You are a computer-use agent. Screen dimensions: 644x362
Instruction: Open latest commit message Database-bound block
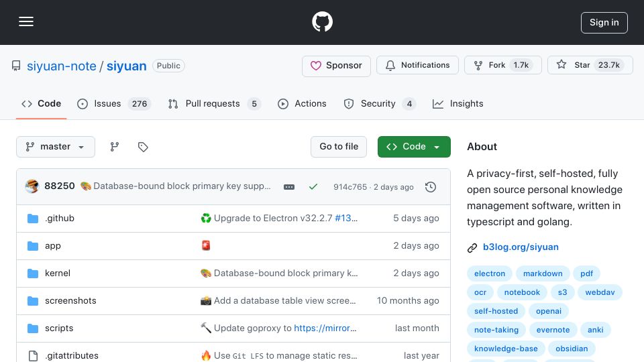click(182, 186)
